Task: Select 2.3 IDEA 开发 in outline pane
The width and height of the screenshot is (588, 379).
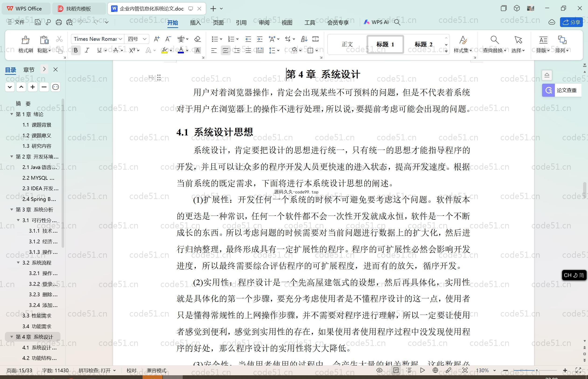Action: coord(40,188)
